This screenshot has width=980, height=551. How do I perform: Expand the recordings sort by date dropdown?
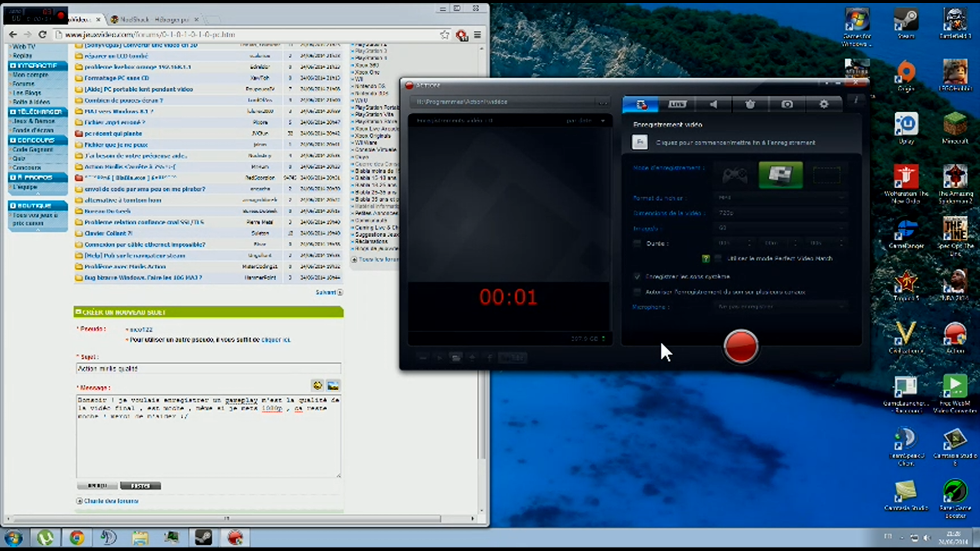602,121
